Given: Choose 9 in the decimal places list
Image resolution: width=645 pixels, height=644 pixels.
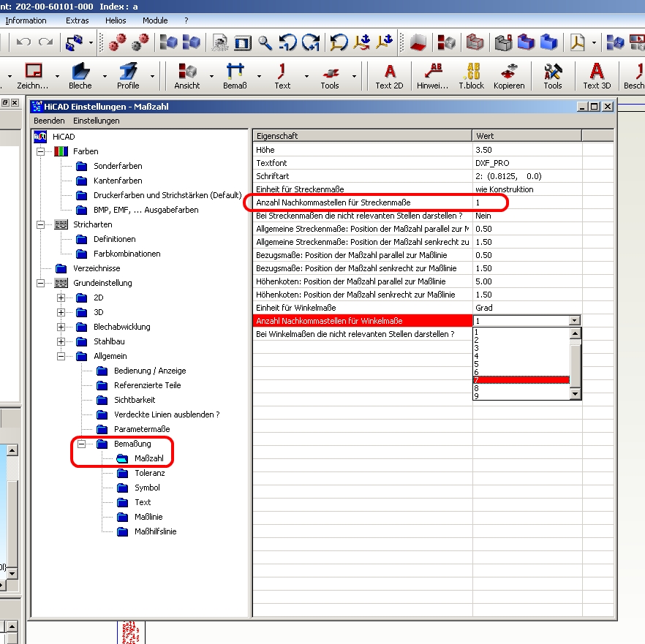Looking at the screenshot, I should (x=521, y=396).
